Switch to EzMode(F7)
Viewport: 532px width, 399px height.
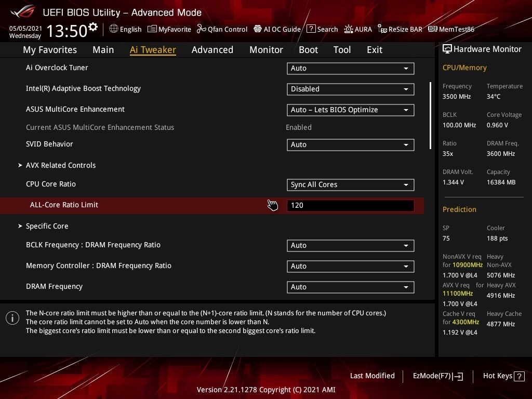pyautogui.click(x=437, y=376)
